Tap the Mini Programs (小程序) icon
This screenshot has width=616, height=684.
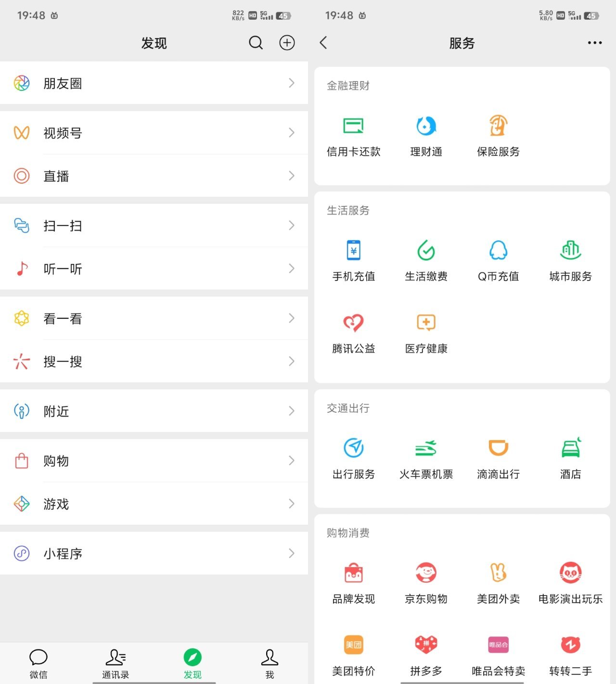point(22,554)
